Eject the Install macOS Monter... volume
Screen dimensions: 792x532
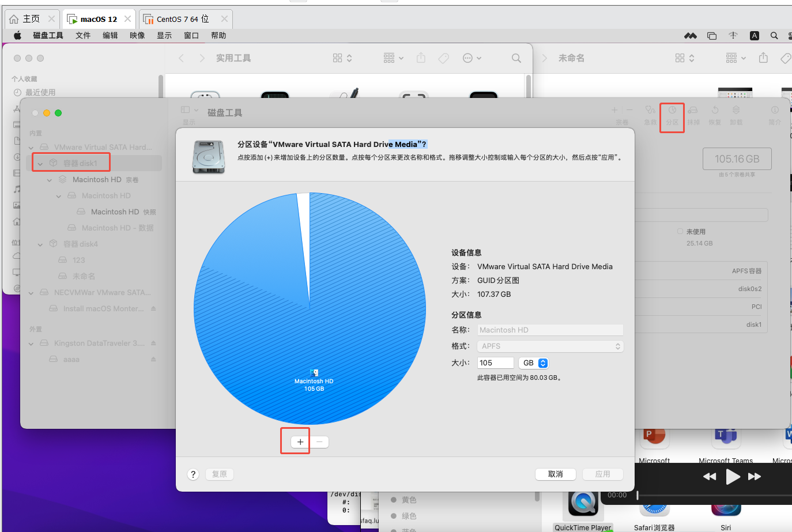pyautogui.click(x=153, y=308)
